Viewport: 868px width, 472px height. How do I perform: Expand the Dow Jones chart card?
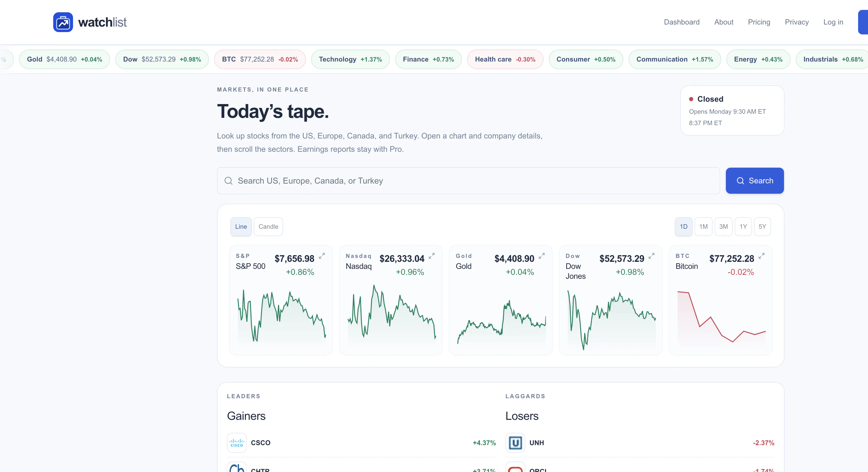(651, 256)
